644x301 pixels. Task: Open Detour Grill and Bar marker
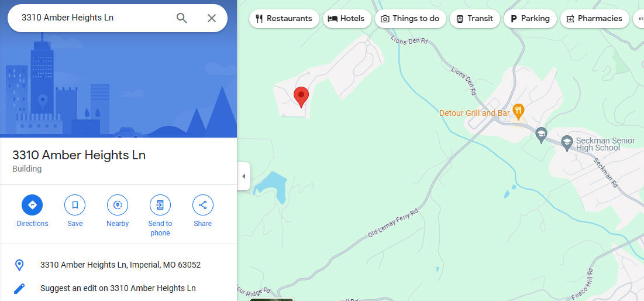point(519,111)
